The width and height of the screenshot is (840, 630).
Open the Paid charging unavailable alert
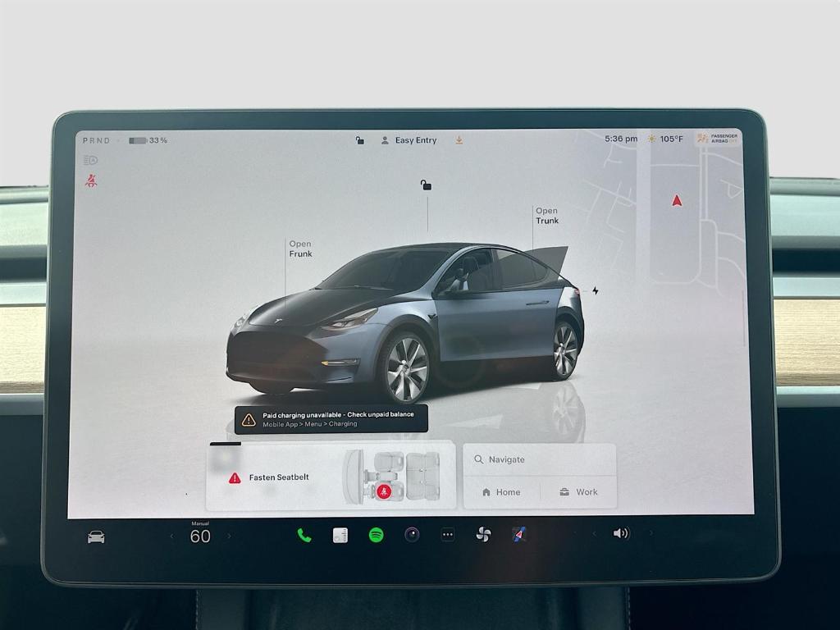331,419
